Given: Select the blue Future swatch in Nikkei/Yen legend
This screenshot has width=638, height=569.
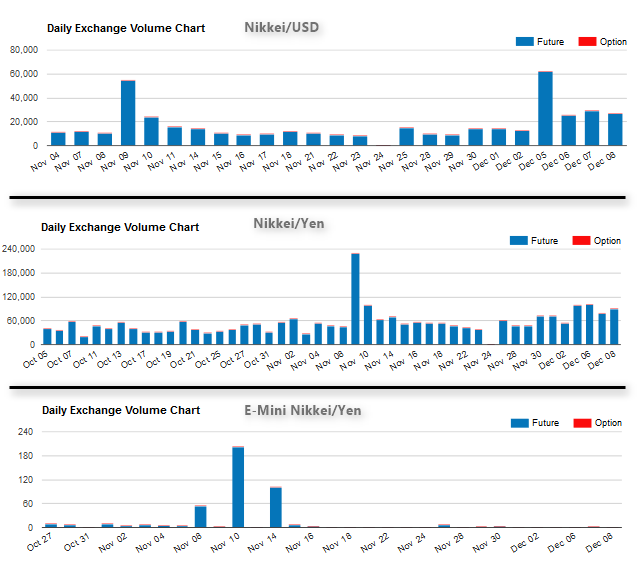Looking at the screenshot, I should pos(519,241).
